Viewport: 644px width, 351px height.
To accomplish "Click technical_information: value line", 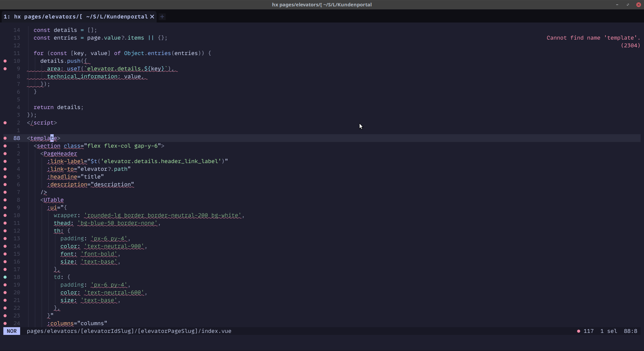I will coord(96,77).
